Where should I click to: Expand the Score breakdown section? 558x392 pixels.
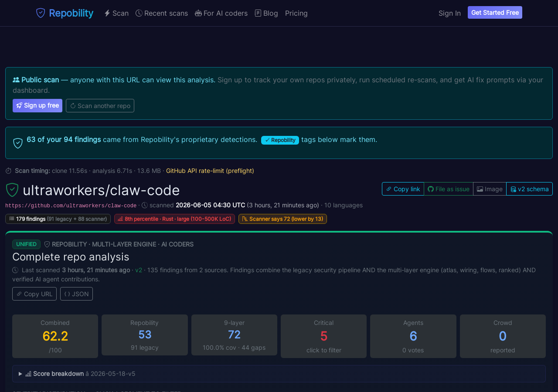(279, 374)
